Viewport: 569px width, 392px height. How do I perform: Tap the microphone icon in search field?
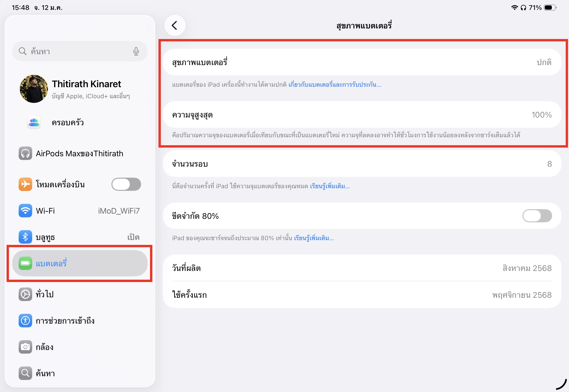click(136, 51)
